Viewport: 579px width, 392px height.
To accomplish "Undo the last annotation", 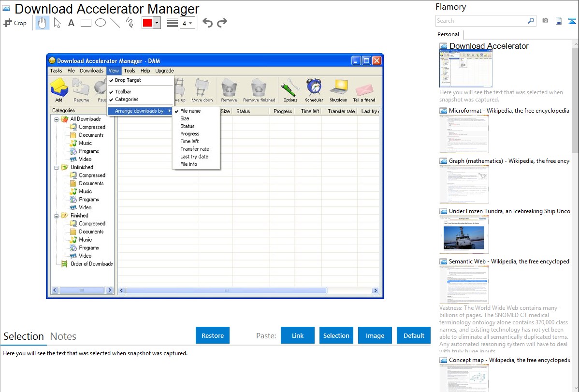I will [207, 23].
